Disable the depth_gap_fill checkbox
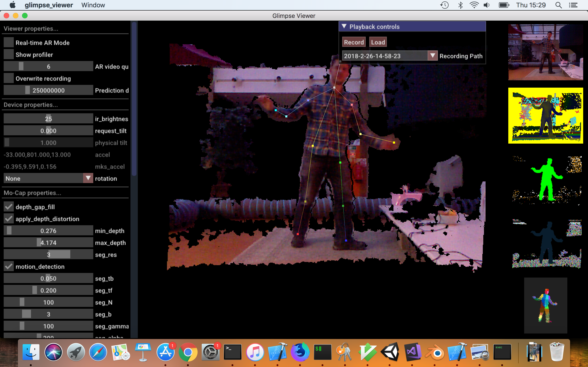The height and width of the screenshot is (367, 588). click(x=9, y=207)
